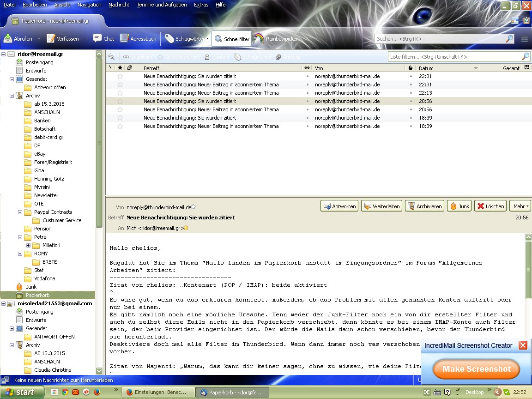Open the hamburger application menu icon
Image resolution: width=532 pixels, height=399 pixels.
click(524, 39)
